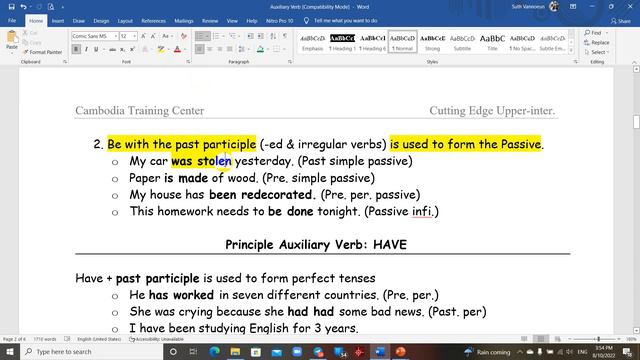The height and width of the screenshot is (360, 640).
Task: Switch to the Design tab
Action: click(101, 20)
